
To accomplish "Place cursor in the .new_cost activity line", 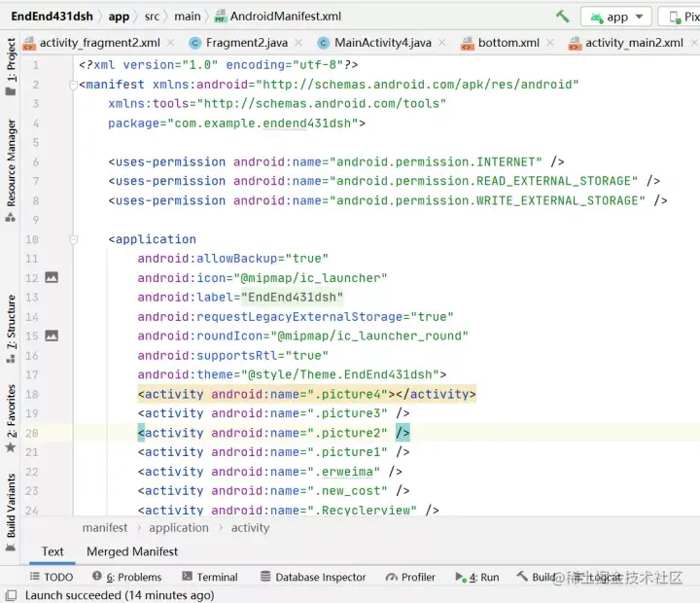I will [273, 491].
